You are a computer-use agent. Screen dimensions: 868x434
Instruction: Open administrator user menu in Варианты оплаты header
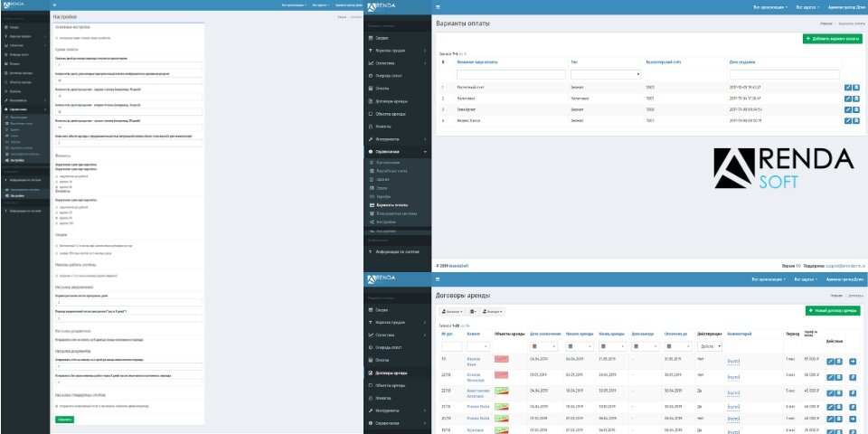click(846, 7)
